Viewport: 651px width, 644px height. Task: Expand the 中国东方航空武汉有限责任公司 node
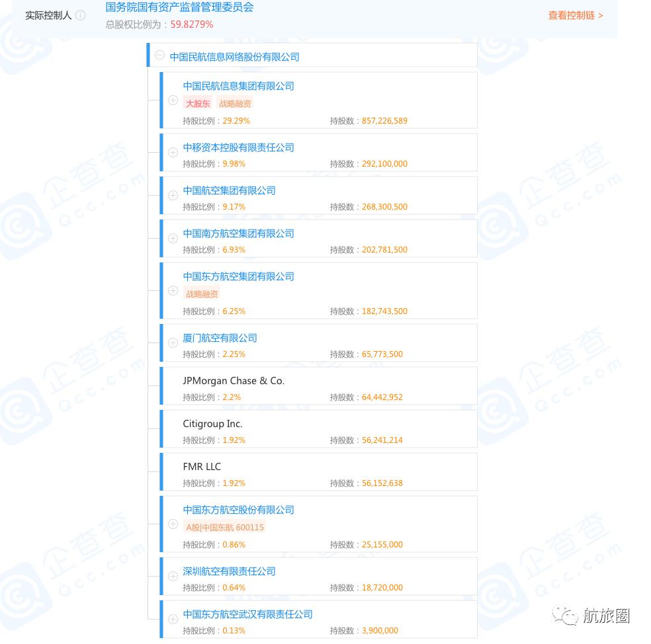click(x=173, y=619)
